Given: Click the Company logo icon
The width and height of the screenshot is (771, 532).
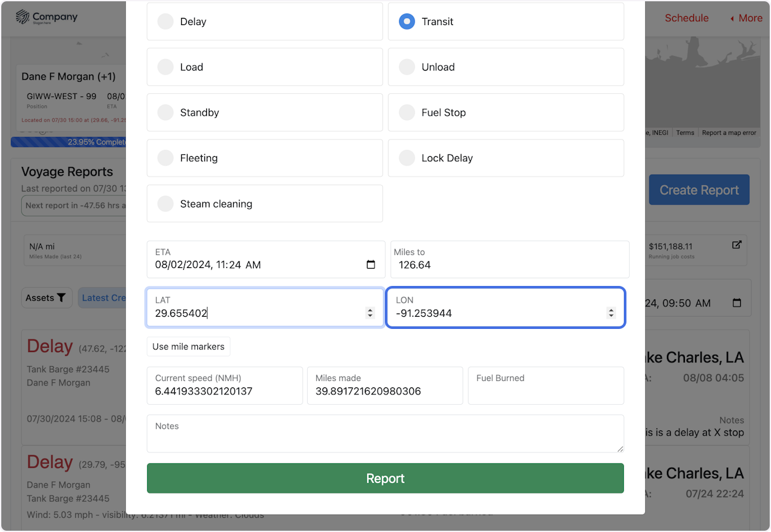Looking at the screenshot, I should pos(23,17).
